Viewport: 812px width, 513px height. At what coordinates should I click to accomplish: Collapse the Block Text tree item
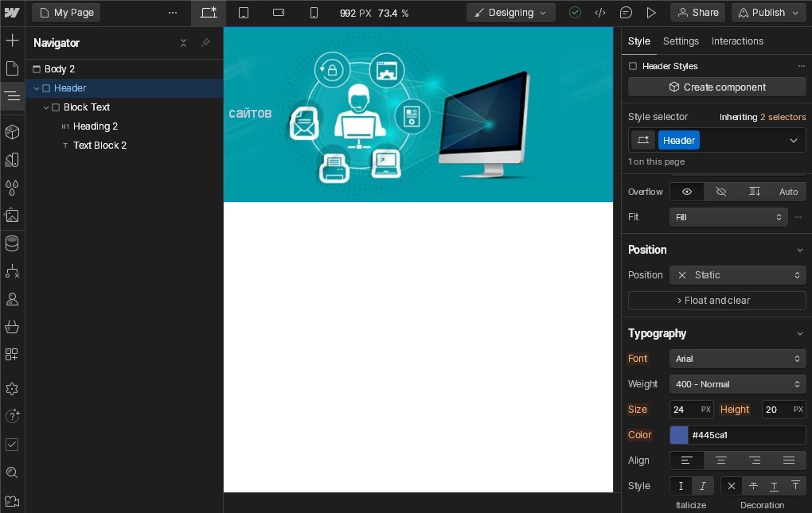point(46,107)
